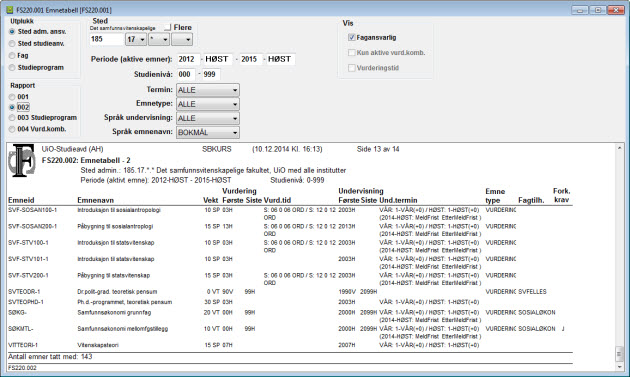Toggle 'Kun aktive vurd.komb.' checkbox
The width and height of the screenshot is (630, 377).
(x=352, y=53)
